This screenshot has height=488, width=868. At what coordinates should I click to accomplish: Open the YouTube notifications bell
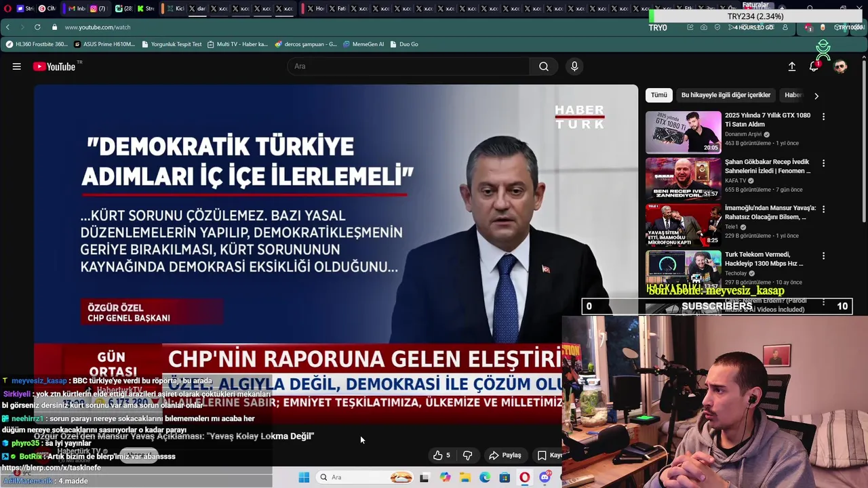814,66
